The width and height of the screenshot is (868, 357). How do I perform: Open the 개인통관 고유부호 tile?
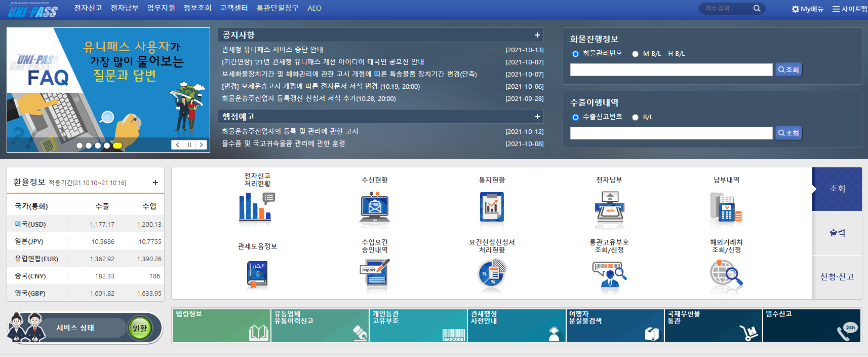(x=418, y=326)
